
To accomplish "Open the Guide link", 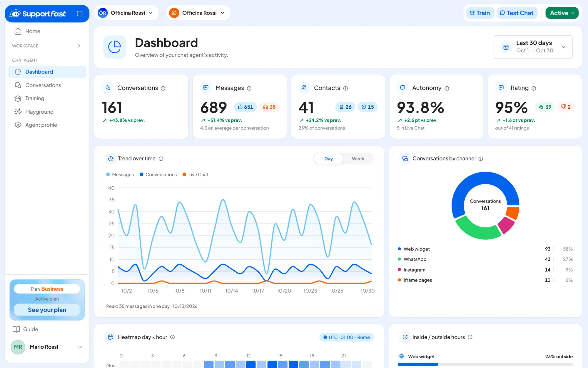I will [26, 329].
